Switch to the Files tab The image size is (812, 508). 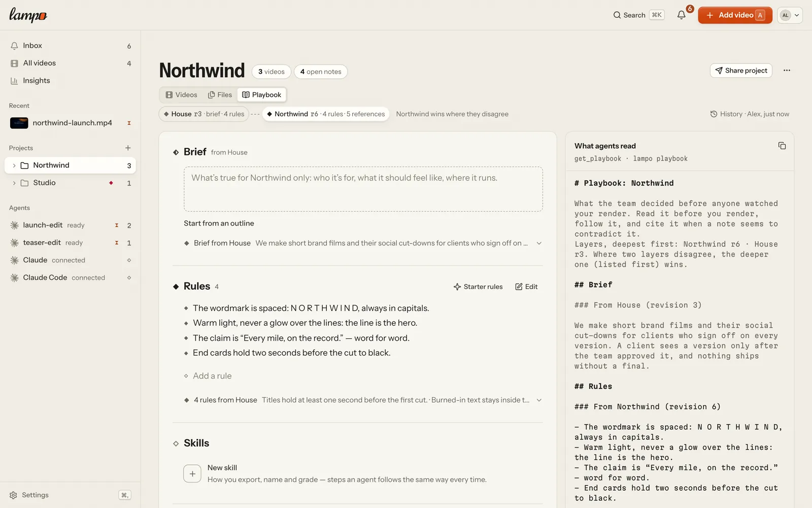pyautogui.click(x=220, y=95)
